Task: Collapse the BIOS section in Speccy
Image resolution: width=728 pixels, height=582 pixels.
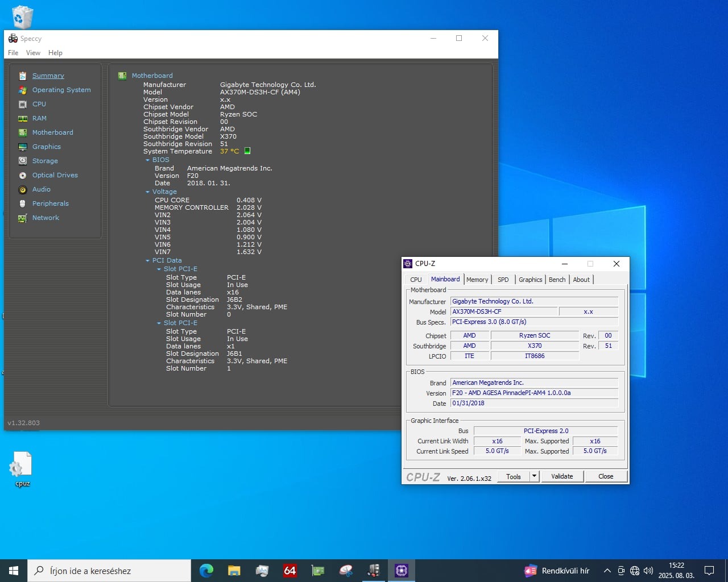Action: pyautogui.click(x=148, y=160)
